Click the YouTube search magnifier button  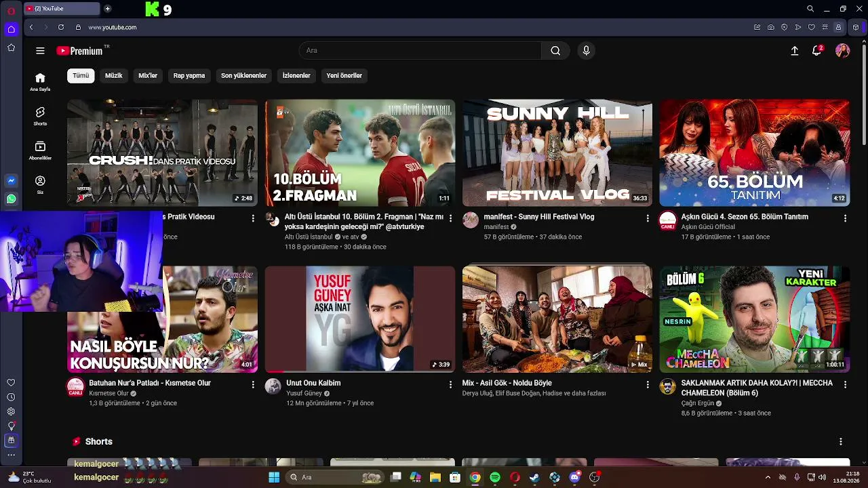click(x=555, y=51)
